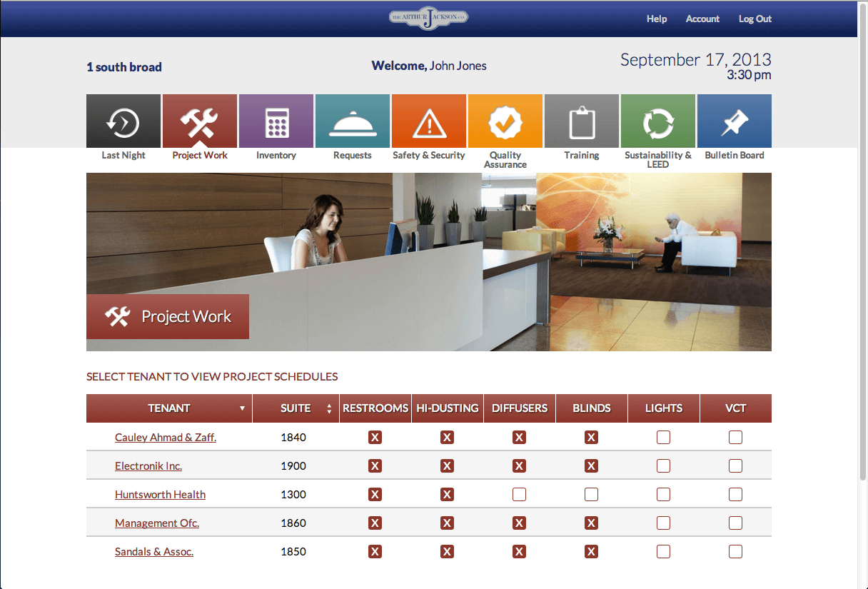Toggle the Suite column sort arrows
Screen dimensions: 868x589
click(329, 409)
